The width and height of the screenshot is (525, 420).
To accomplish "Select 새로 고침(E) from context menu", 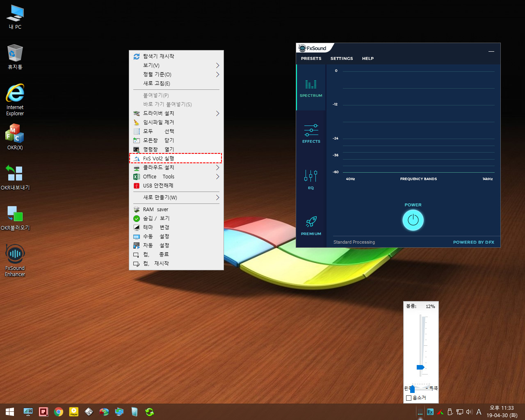I will pyautogui.click(x=176, y=83).
